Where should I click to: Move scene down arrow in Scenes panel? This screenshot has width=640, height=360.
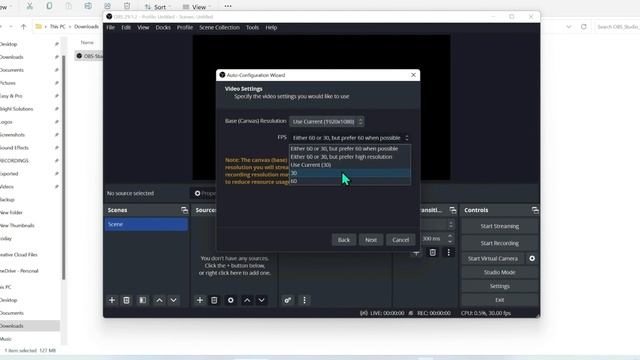[173, 300]
